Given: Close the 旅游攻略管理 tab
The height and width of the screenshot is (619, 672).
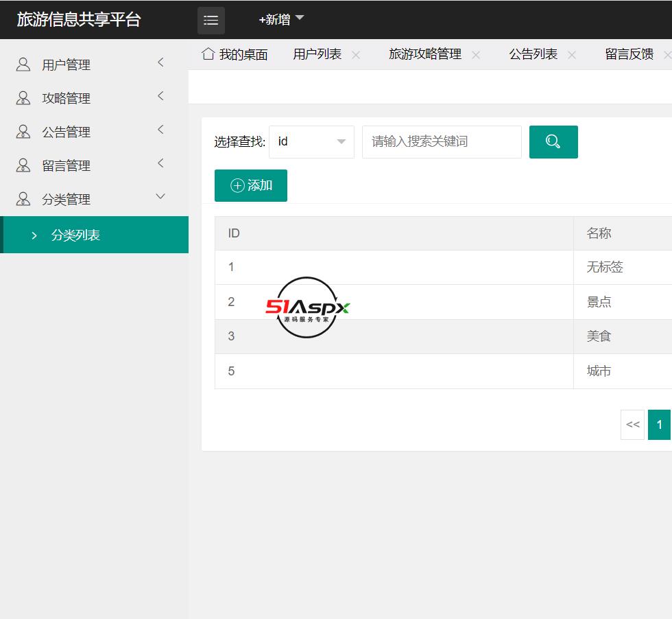Looking at the screenshot, I should [x=476, y=55].
